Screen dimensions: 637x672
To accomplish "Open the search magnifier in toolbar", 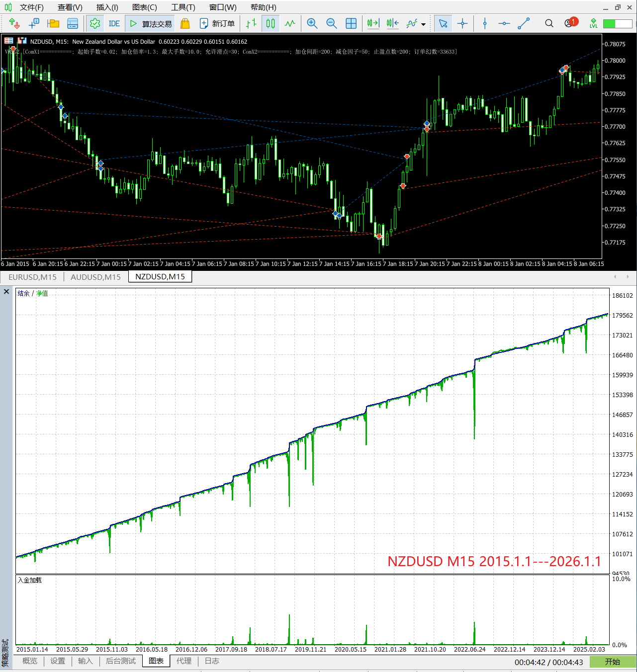I will [x=549, y=23].
